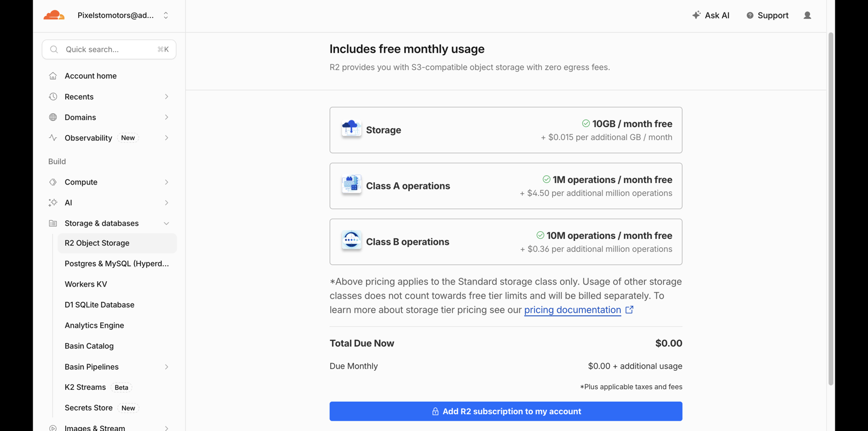Click the Account home house icon
The width and height of the screenshot is (868, 431).
(53, 76)
